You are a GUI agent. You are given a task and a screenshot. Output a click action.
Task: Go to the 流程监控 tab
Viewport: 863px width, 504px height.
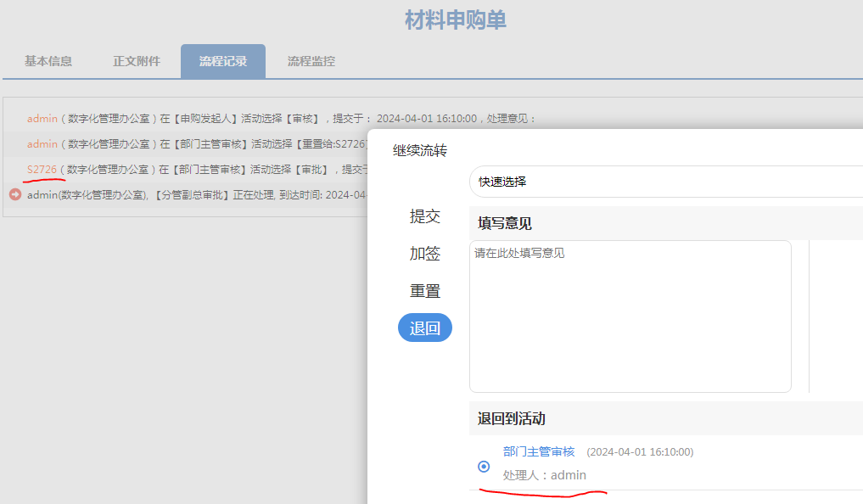point(311,61)
